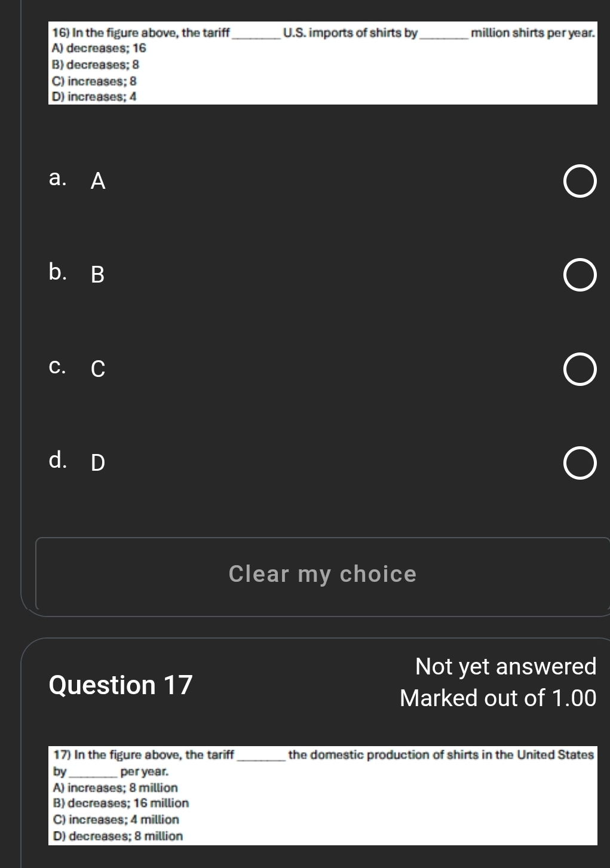The height and width of the screenshot is (868, 610).
Task: Click the "d. D" answer label text
Action: tap(77, 461)
